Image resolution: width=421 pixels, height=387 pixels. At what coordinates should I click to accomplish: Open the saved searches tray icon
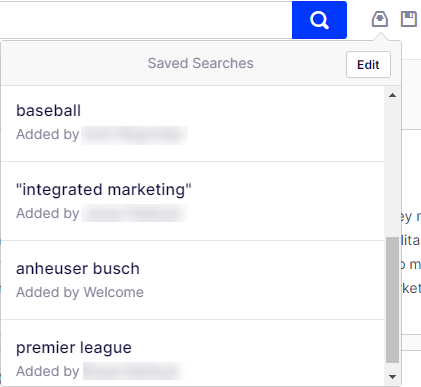tap(380, 19)
